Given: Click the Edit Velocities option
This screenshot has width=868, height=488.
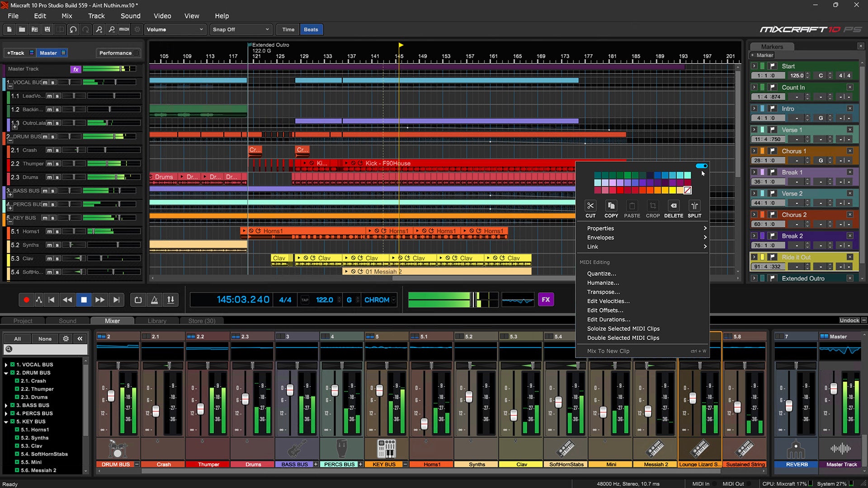Looking at the screenshot, I should coord(608,301).
